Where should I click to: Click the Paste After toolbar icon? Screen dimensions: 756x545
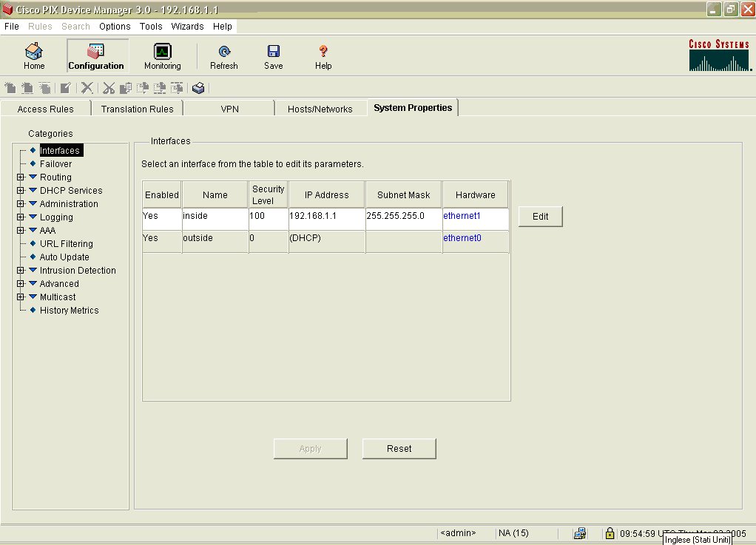(177, 88)
